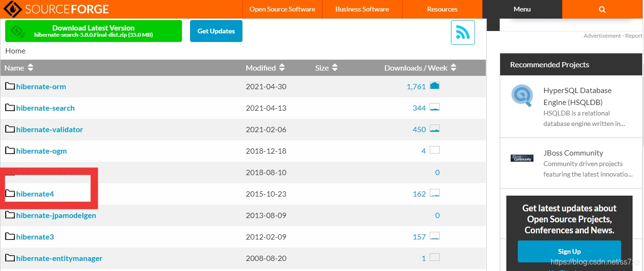Image resolution: width=644 pixels, height=271 pixels.
Task: Open the Business Software menu
Action: click(362, 9)
